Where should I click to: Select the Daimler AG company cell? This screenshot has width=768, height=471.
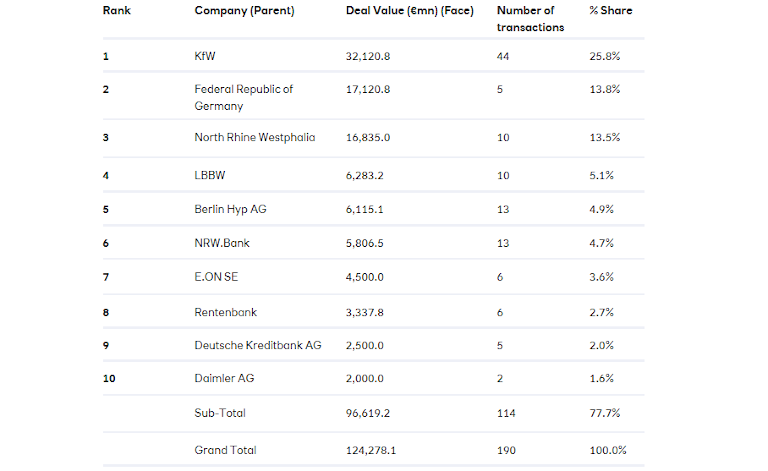point(223,379)
